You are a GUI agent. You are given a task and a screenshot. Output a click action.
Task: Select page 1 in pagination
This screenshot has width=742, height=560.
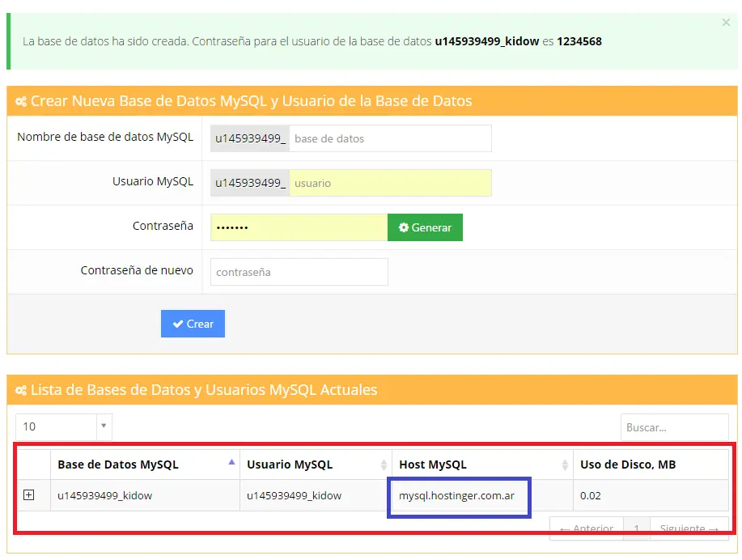pyautogui.click(x=637, y=528)
